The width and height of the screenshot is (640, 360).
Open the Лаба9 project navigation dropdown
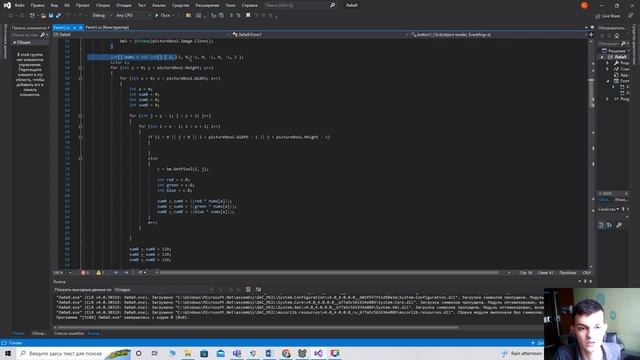(142, 35)
